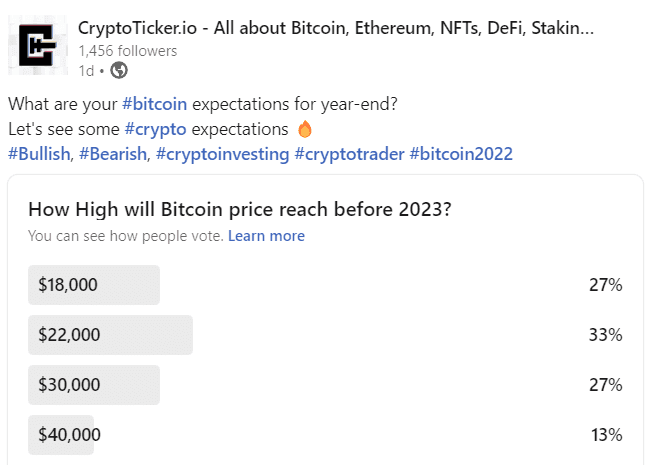
Task: Click the globe public visibility icon
Action: (119, 70)
